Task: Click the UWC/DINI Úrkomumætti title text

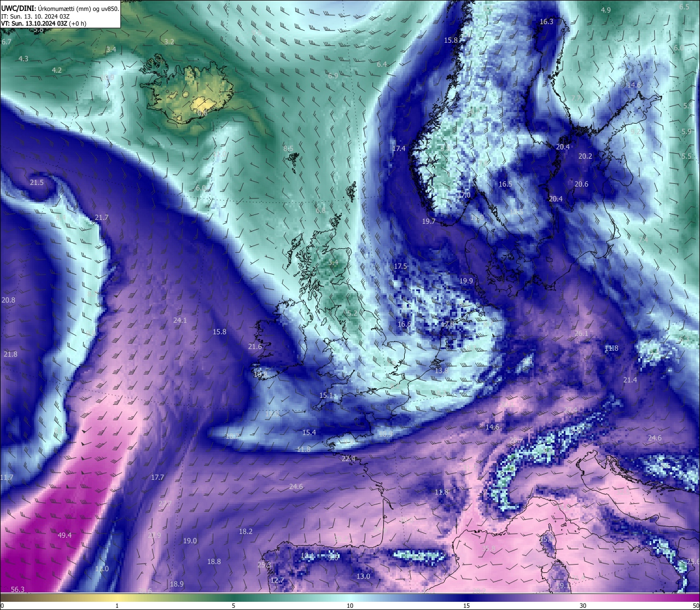Action: tap(60, 8)
